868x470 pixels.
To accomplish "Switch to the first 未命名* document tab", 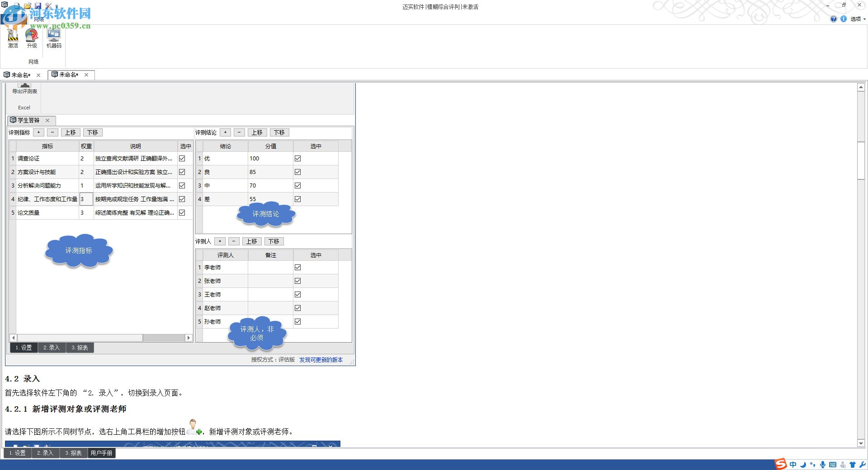I will (x=21, y=75).
